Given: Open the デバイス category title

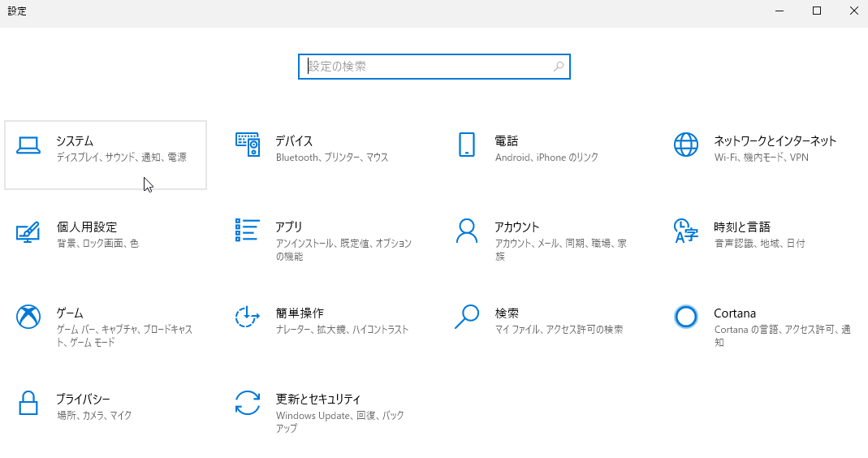Looking at the screenshot, I should click(x=294, y=141).
